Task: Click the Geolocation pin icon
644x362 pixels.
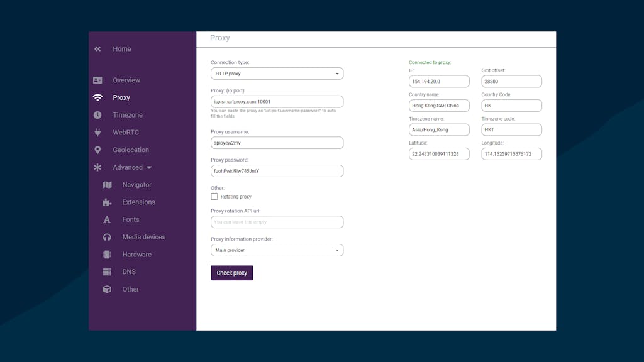Action: pyautogui.click(x=97, y=150)
